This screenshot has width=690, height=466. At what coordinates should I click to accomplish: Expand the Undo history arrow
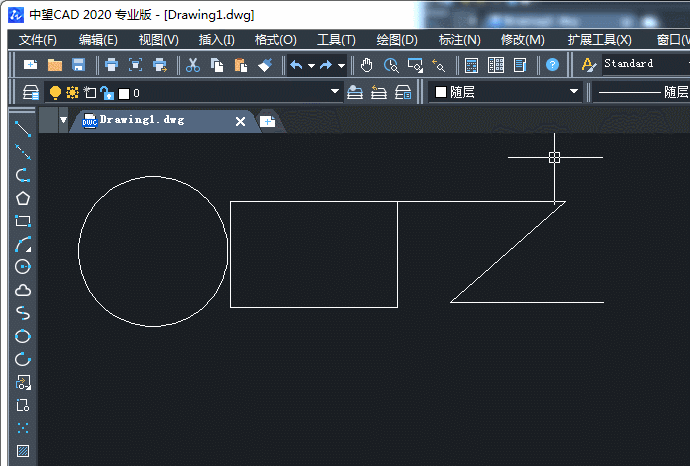(312, 66)
